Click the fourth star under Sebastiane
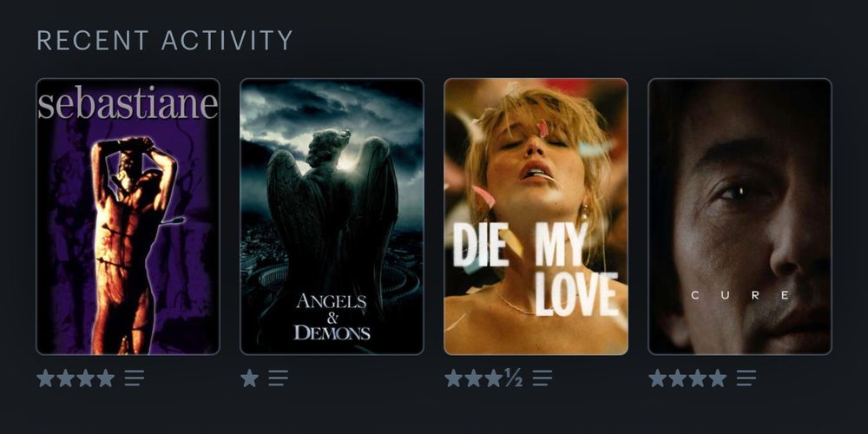The width and height of the screenshot is (868, 434). coord(105,378)
